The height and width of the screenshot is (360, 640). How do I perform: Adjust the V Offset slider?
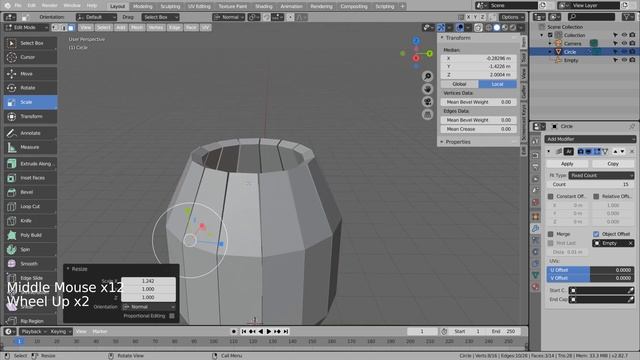(x=591, y=278)
